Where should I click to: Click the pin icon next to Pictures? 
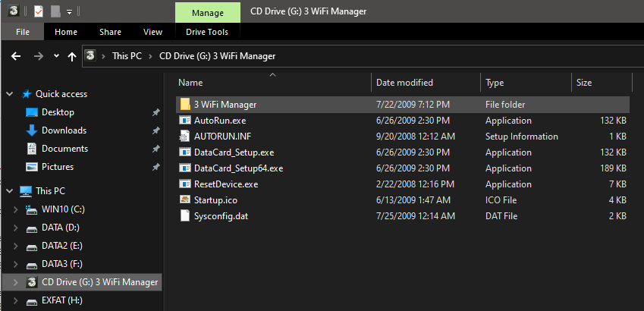tap(156, 167)
